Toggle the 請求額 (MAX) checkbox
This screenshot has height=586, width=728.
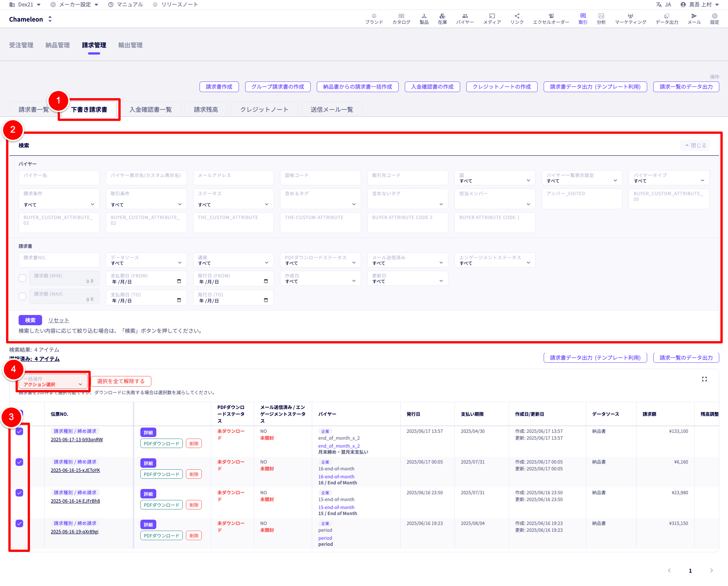point(22,296)
